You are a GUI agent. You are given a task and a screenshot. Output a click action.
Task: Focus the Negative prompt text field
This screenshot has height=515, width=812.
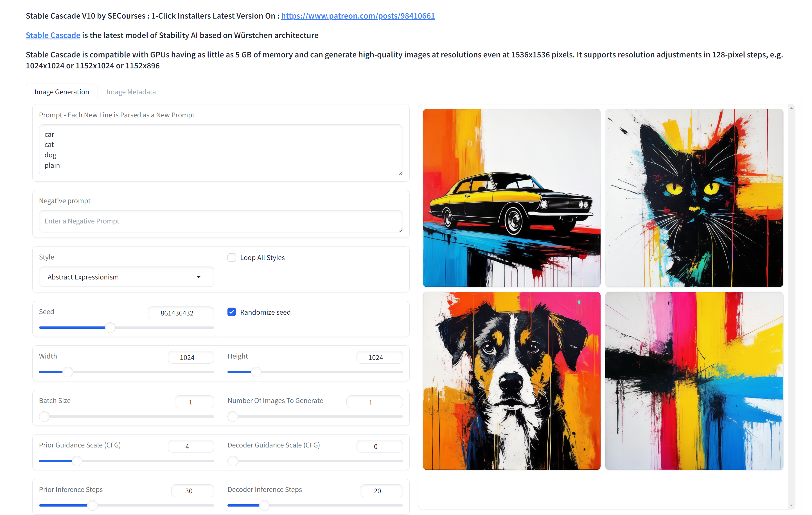click(x=221, y=221)
